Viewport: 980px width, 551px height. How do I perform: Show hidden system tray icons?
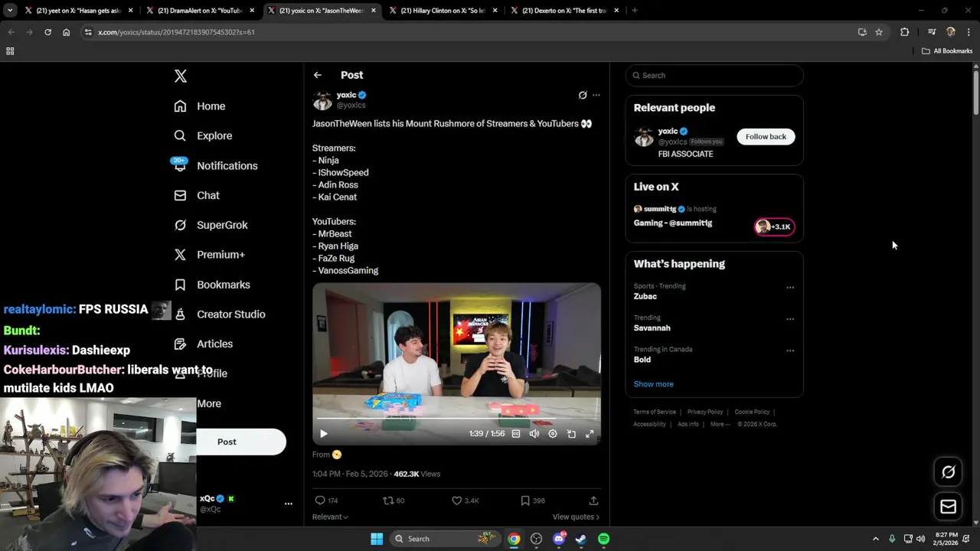[x=875, y=539]
